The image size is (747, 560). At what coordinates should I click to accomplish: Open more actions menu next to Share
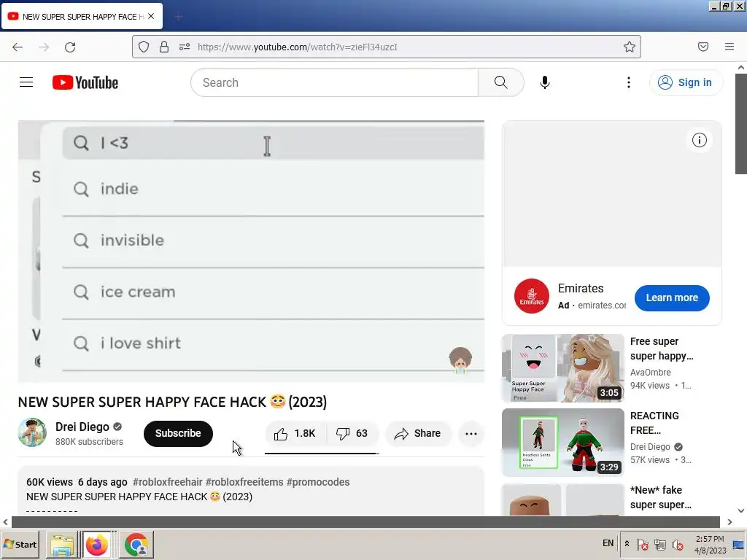471,433
